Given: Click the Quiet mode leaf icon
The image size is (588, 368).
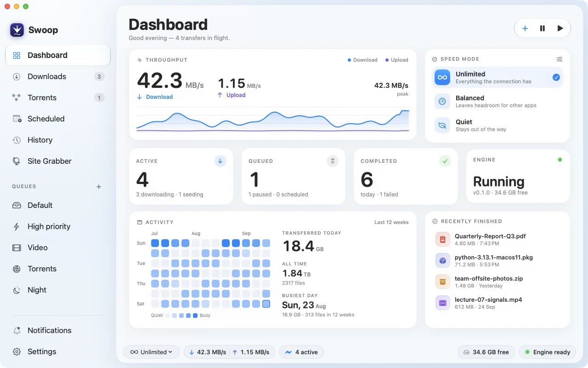Looking at the screenshot, I should [x=442, y=125].
